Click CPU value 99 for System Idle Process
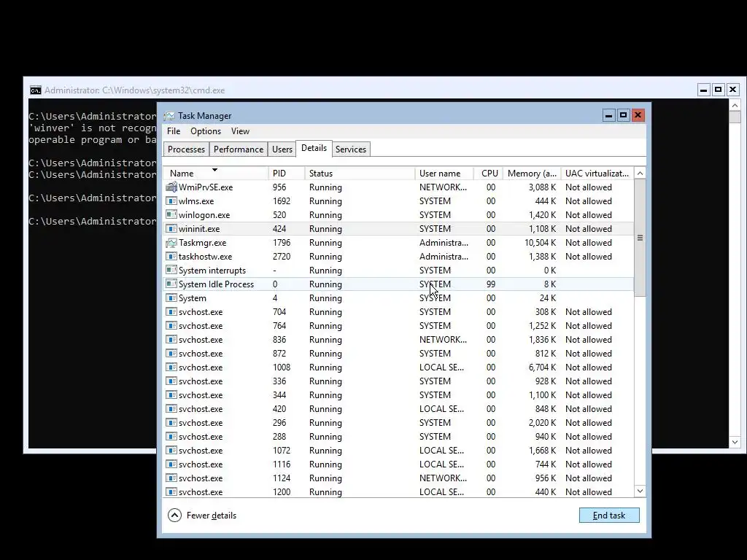The height and width of the screenshot is (560, 747). coord(491,284)
